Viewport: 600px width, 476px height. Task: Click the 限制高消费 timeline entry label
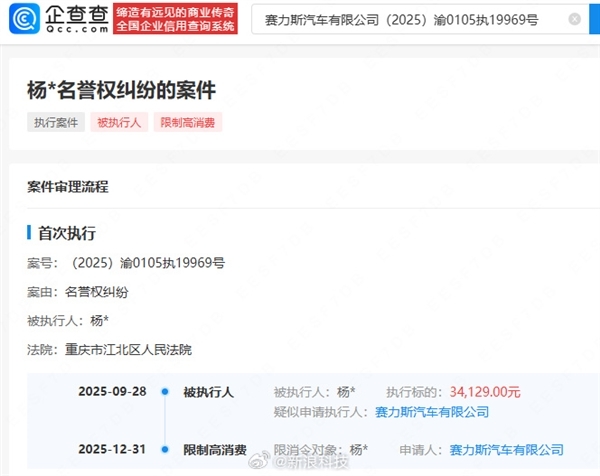click(x=214, y=450)
